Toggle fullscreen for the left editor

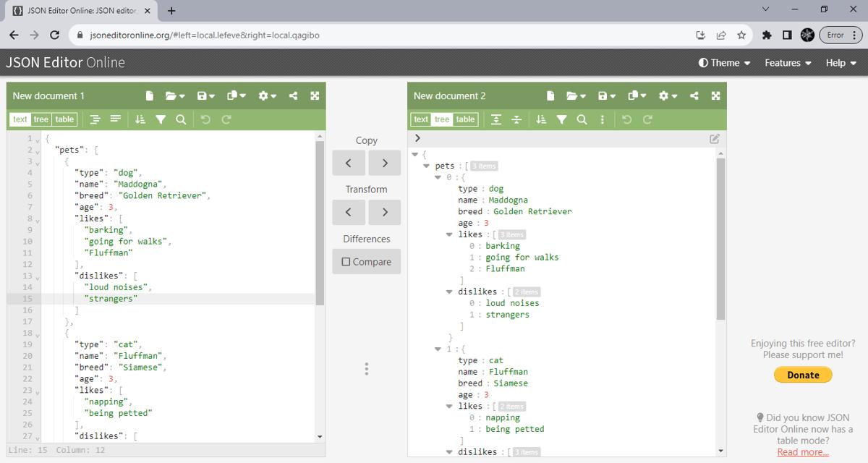pyautogui.click(x=315, y=95)
